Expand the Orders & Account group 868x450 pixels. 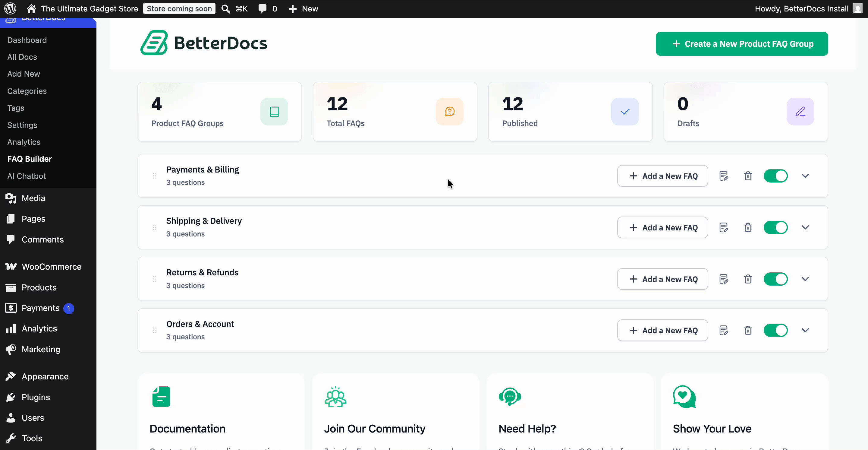805,330
